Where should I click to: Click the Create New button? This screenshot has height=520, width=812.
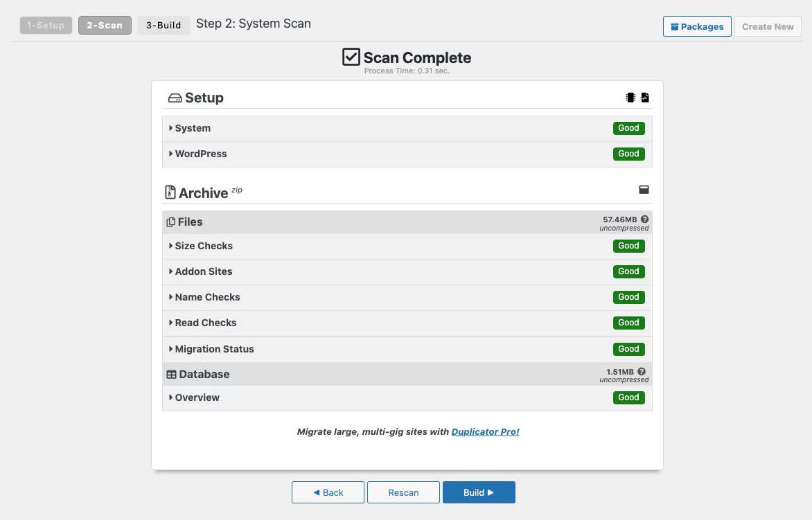click(x=768, y=26)
